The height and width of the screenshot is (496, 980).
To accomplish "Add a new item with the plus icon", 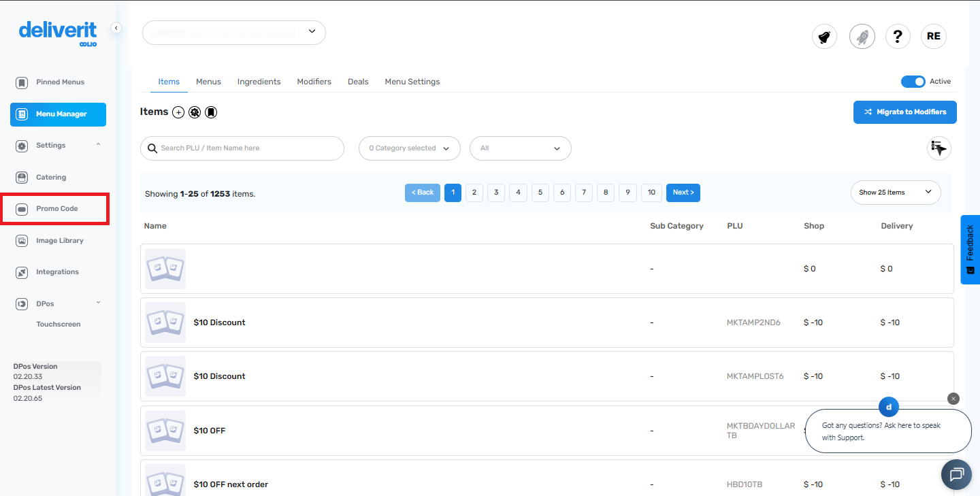I will pyautogui.click(x=178, y=112).
